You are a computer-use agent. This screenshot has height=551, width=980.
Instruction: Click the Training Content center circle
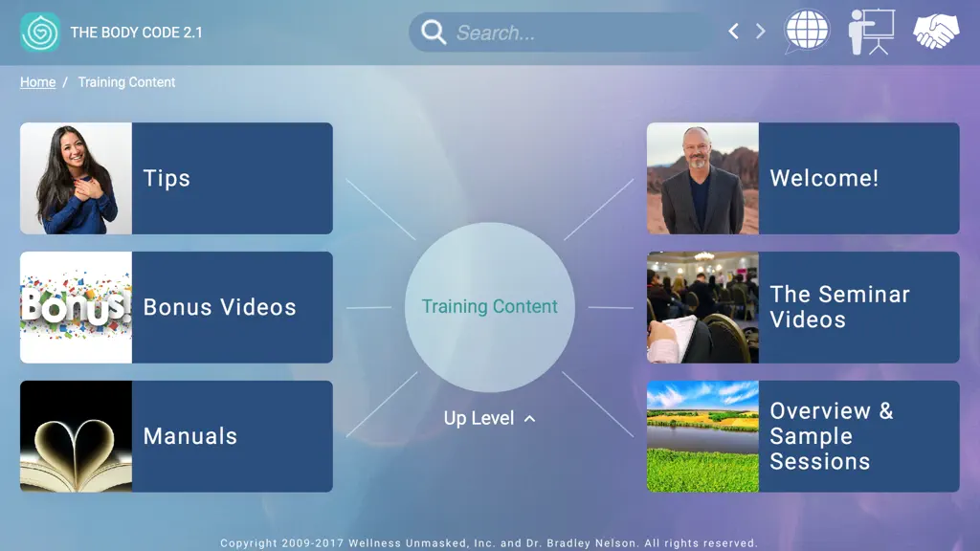pyautogui.click(x=490, y=307)
